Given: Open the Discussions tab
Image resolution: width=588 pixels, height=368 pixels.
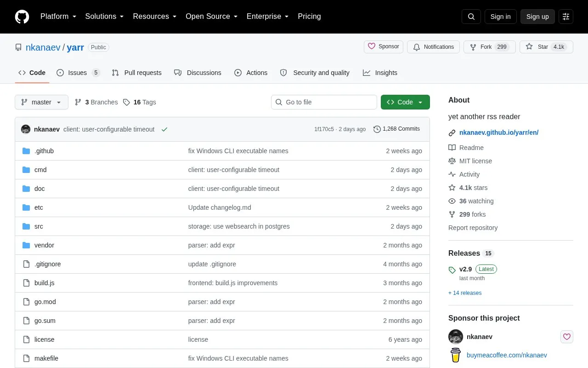Looking at the screenshot, I should pyautogui.click(x=198, y=73).
